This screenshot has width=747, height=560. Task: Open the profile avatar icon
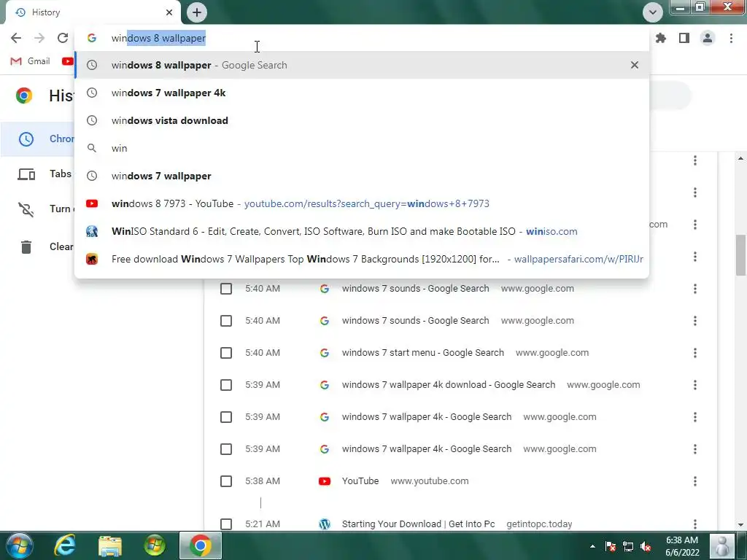pyautogui.click(x=708, y=38)
